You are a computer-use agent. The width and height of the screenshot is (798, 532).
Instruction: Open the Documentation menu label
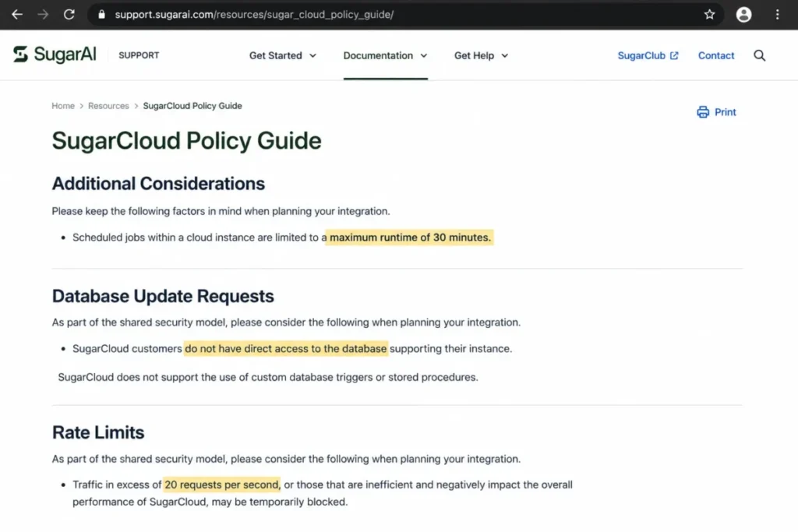[378, 55]
